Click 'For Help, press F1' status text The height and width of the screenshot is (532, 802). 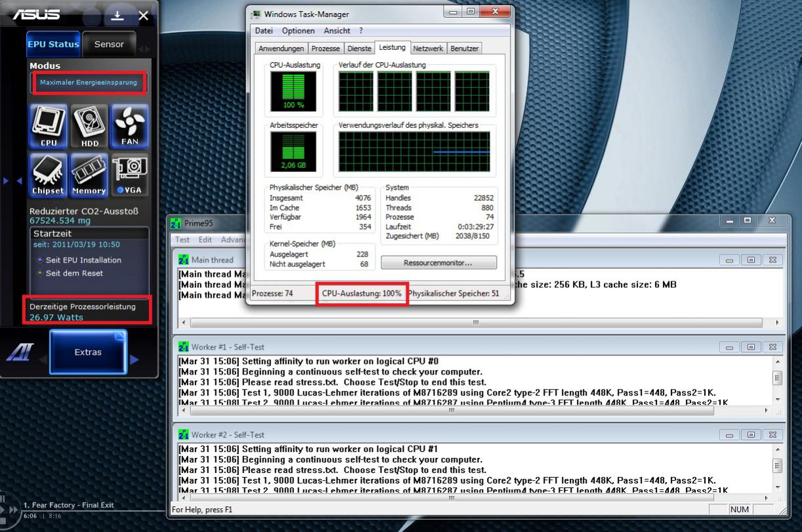click(x=202, y=509)
